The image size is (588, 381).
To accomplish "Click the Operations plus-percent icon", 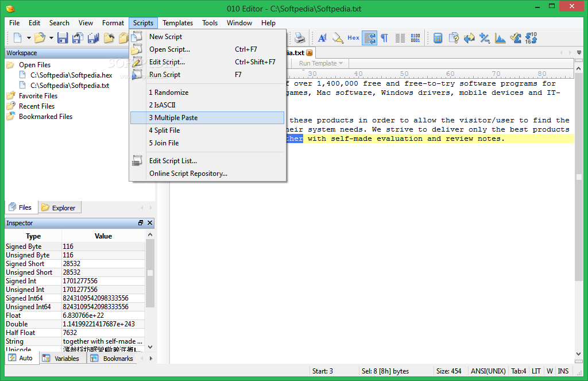I will coord(485,38).
